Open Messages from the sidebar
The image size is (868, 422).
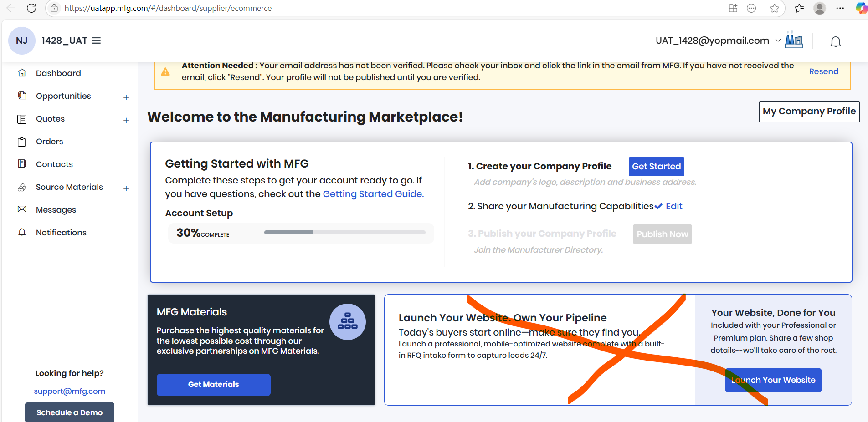[56, 210]
